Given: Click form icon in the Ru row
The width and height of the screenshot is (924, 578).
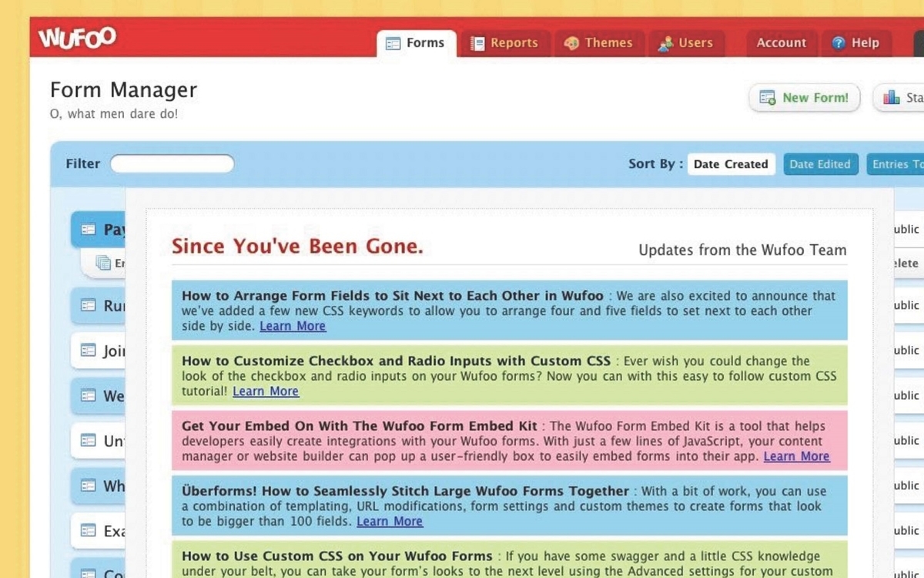Looking at the screenshot, I should coord(89,305).
